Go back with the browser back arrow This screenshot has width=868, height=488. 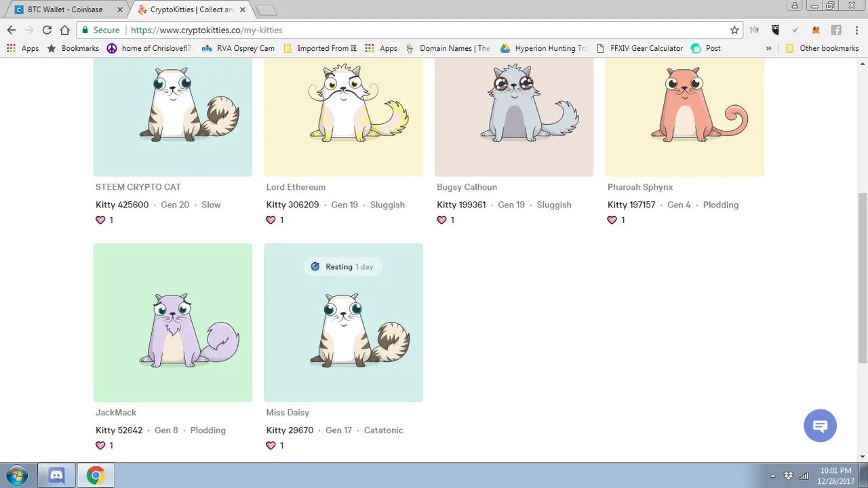pyautogui.click(x=12, y=30)
